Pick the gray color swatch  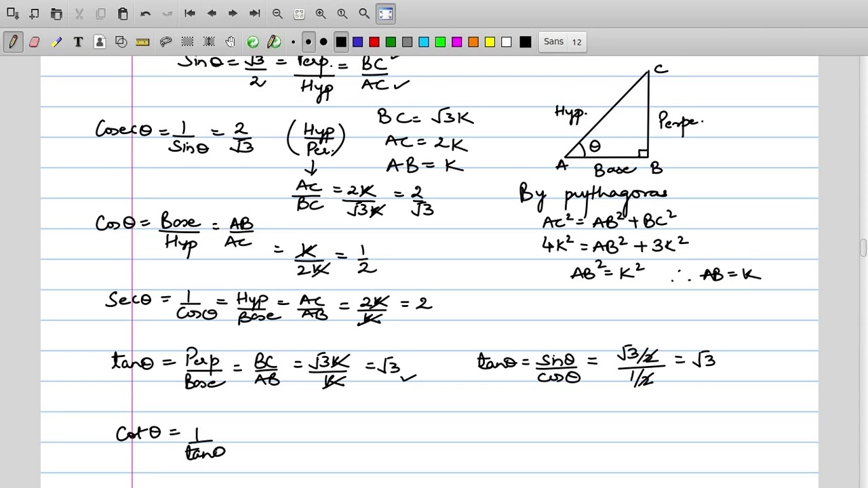click(407, 42)
